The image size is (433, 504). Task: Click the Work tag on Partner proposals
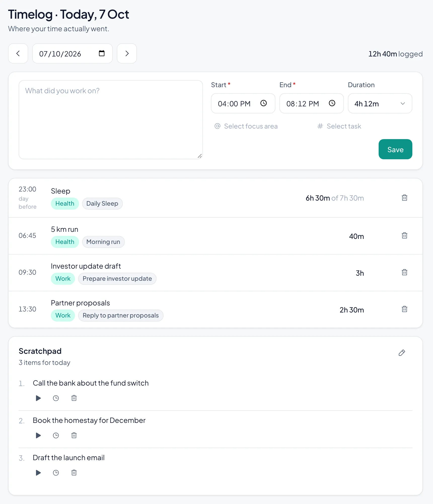(x=63, y=316)
